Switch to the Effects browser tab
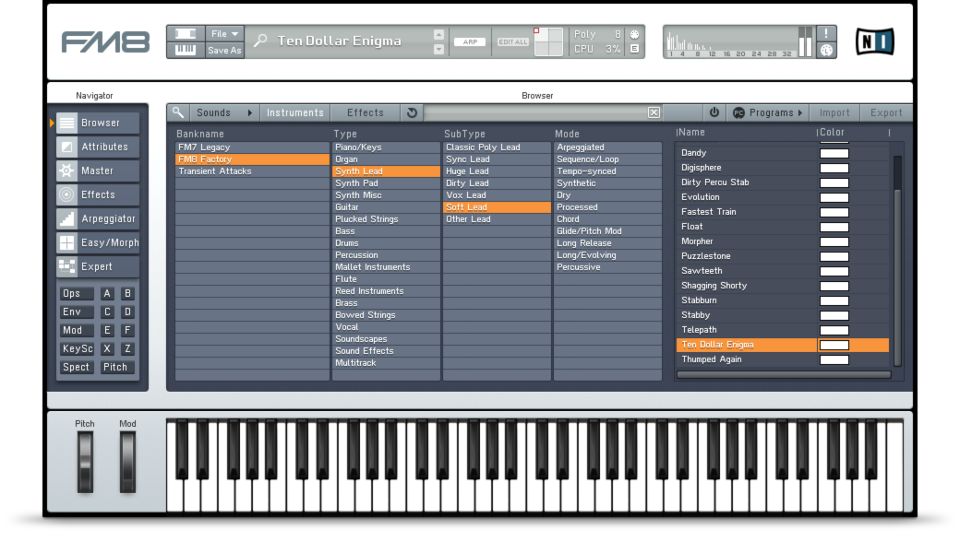The height and width of the screenshot is (553, 960). point(365,113)
